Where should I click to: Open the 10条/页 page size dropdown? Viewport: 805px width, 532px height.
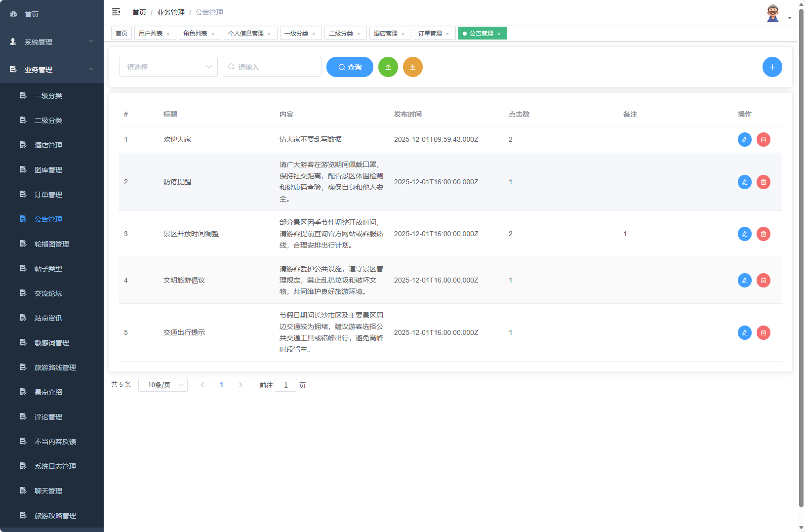coord(163,384)
